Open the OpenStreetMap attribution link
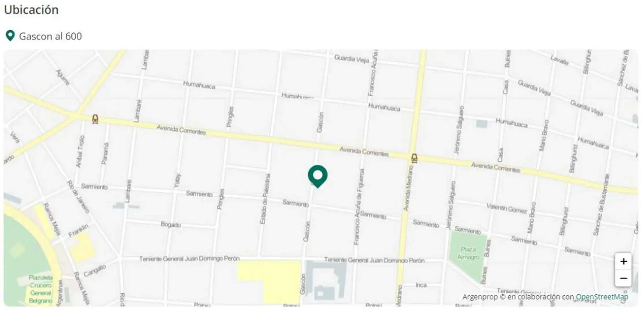The image size is (644, 312). pos(602,297)
